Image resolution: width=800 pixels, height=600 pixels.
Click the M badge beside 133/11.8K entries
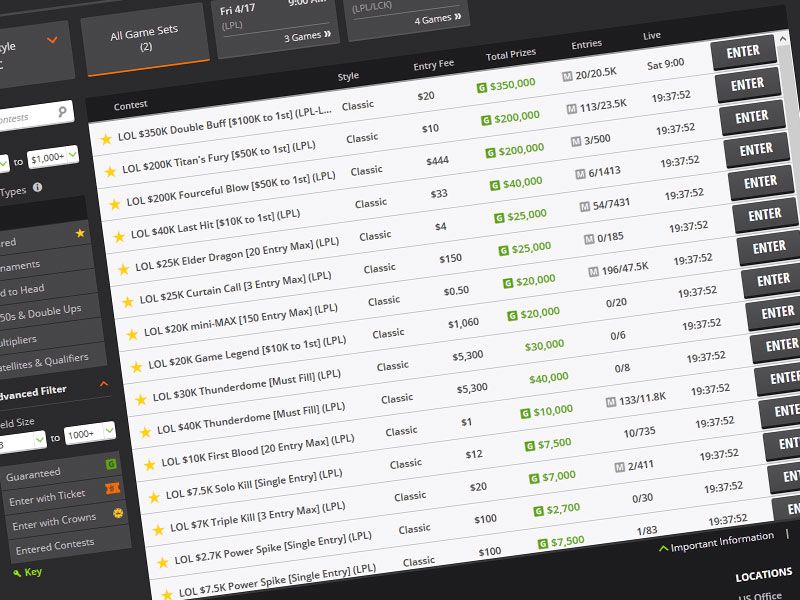[611, 402]
